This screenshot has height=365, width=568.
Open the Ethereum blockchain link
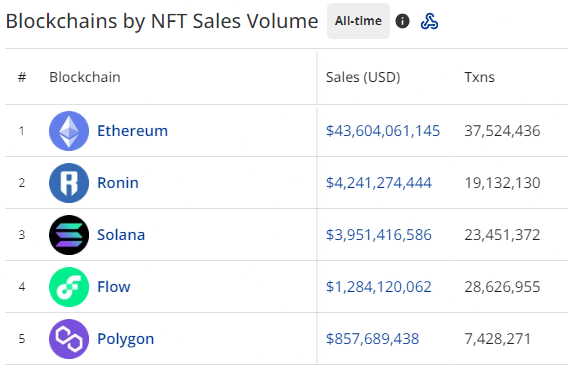(x=133, y=131)
